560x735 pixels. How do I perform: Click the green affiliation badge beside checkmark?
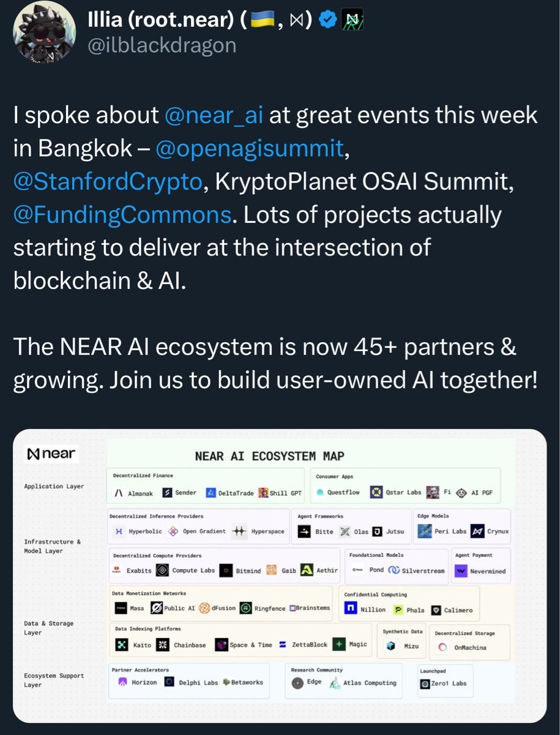pos(353,20)
